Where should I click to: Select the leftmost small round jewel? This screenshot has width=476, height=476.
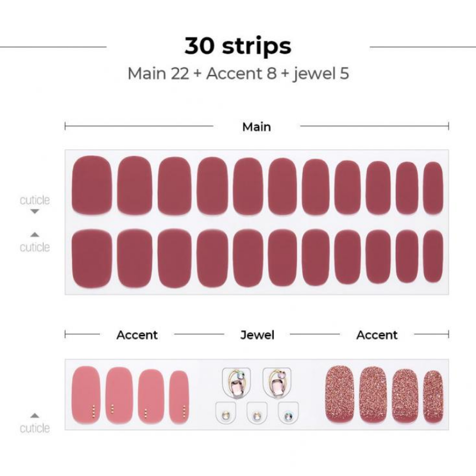click(225, 414)
